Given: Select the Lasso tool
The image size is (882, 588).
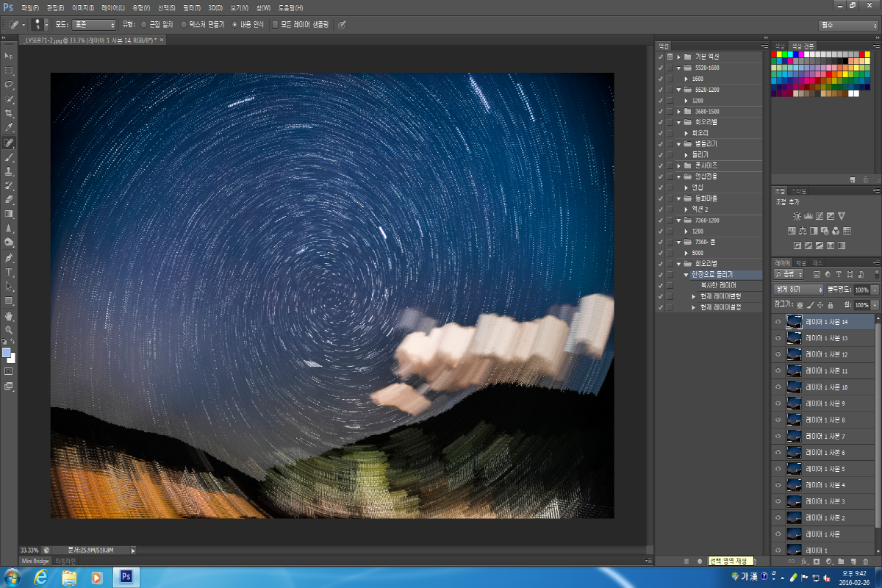Looking at the screenshot, I should point(9,85).
